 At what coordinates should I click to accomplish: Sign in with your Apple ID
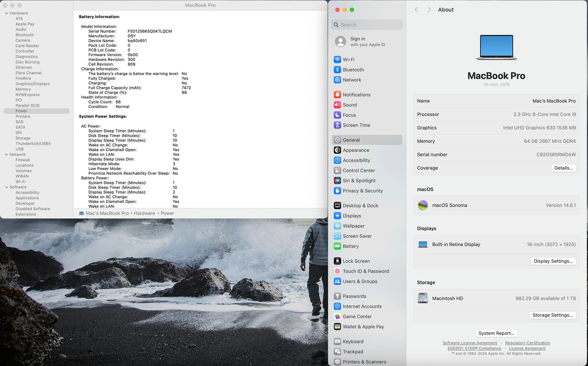tap(367, 42)
